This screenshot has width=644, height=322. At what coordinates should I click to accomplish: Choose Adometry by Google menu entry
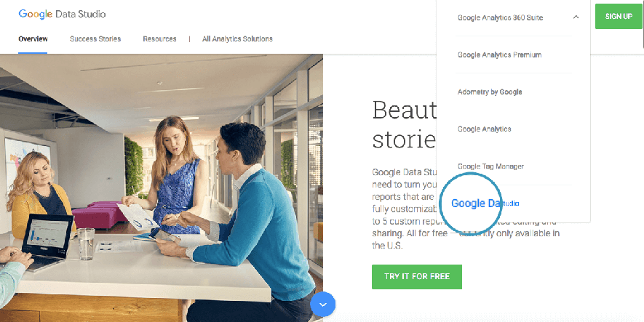pyautogui.click(x=490, y=92)
